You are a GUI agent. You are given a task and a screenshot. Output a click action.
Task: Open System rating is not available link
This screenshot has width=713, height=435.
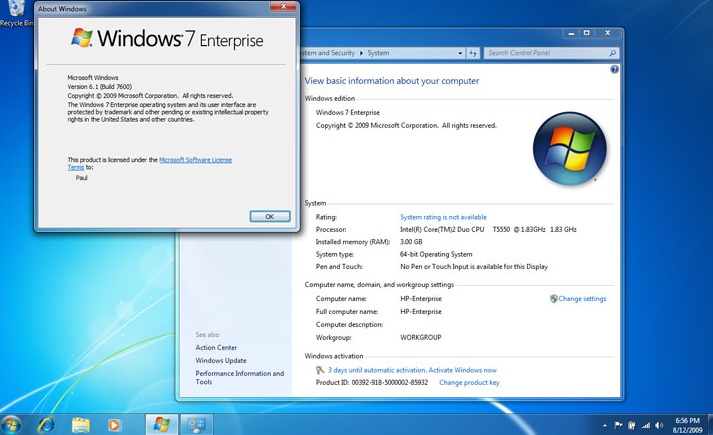click(443, 217)
